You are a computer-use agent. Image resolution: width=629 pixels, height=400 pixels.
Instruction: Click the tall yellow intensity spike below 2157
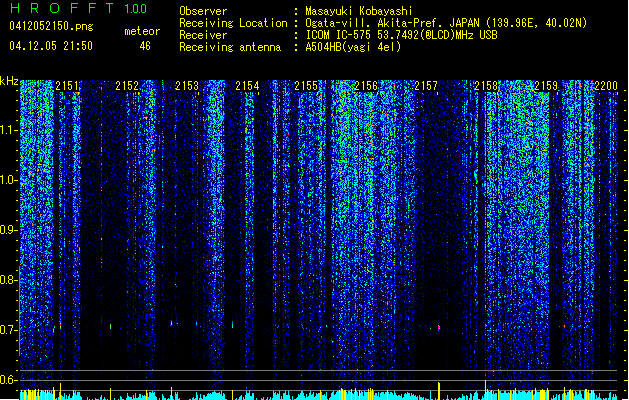click(438, 391)
